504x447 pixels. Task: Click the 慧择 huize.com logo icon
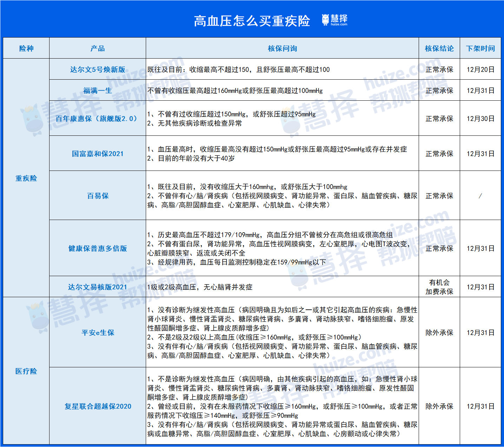[334, 20]
